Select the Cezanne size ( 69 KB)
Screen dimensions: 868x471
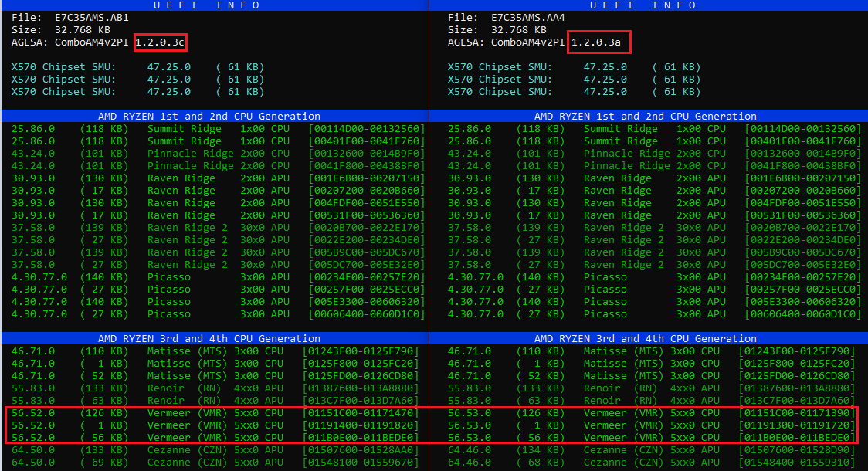(x=104, y=463)
